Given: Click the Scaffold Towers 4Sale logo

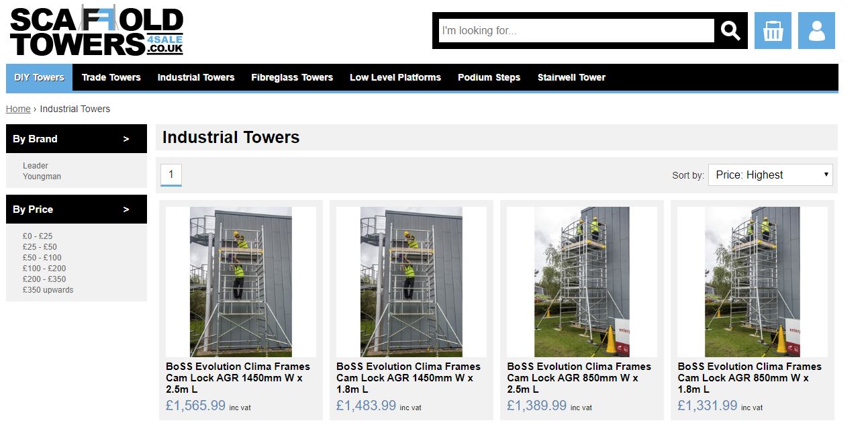Looking at the screenshot, I should point(96,32).
